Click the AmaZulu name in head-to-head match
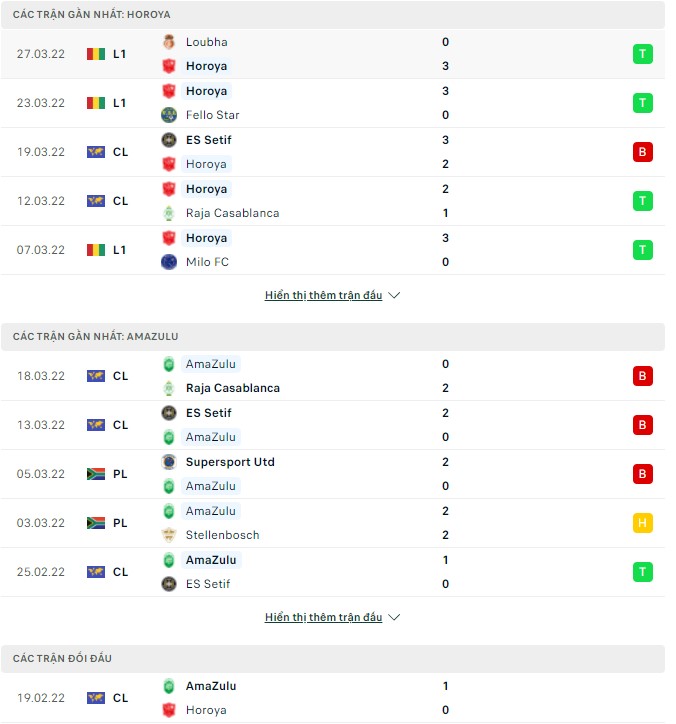 (211, 686)
